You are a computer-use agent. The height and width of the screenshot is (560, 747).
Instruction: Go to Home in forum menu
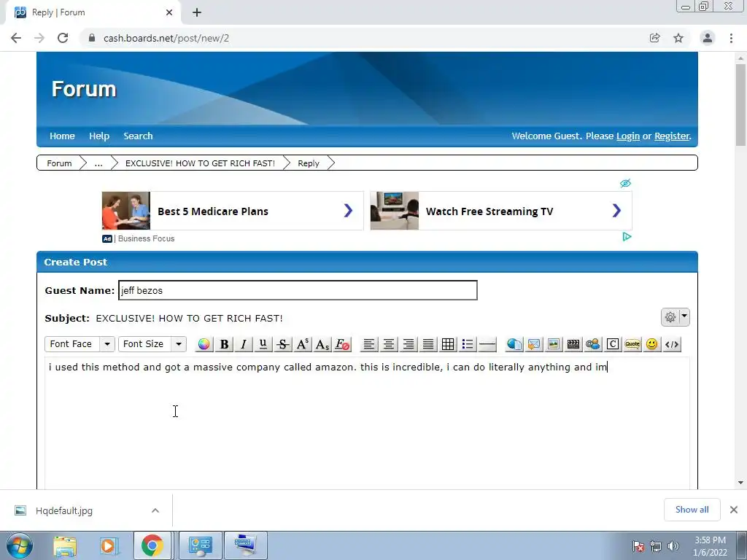pyautogui.click(x=63, y=136)
